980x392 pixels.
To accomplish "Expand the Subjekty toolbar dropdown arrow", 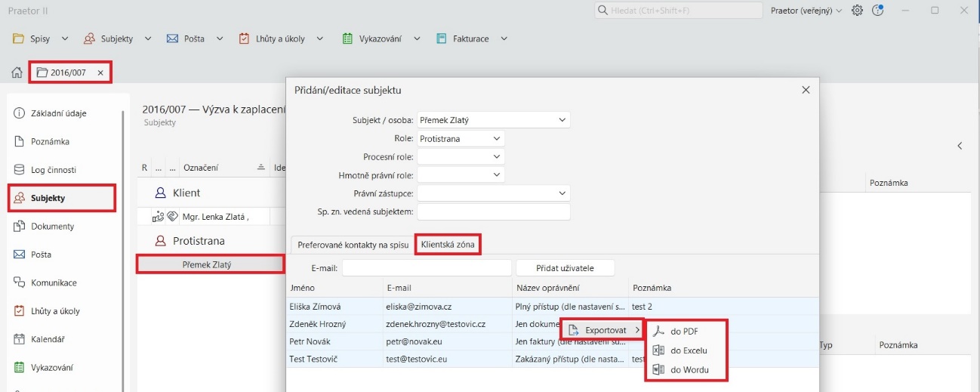I will pos(147,39).
